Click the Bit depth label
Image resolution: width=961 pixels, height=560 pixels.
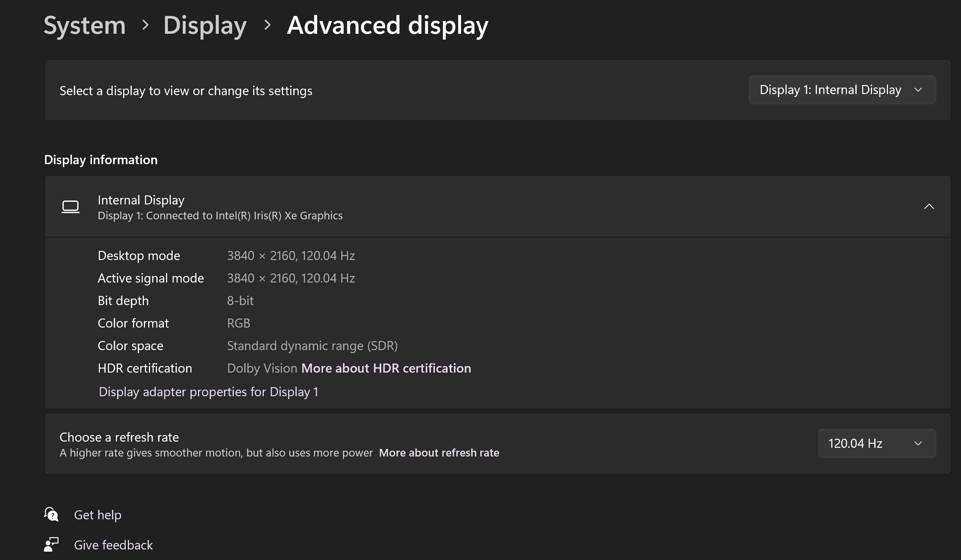click(123, 301)
